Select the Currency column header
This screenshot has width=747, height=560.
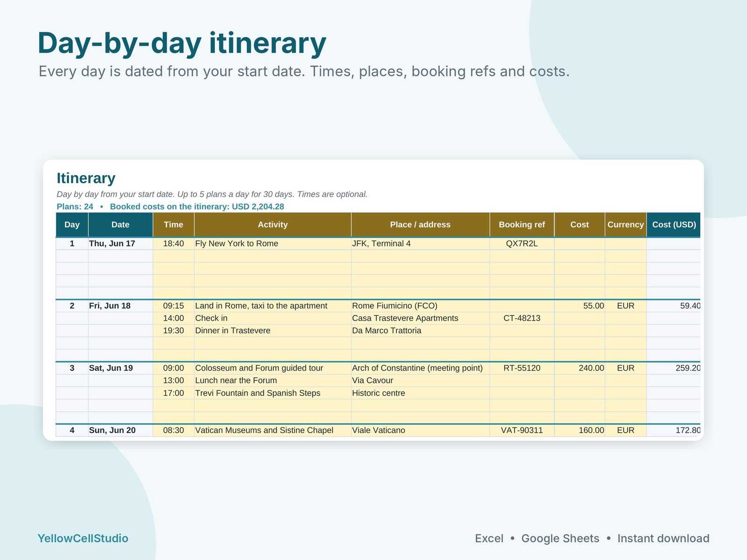click(626, 224)
